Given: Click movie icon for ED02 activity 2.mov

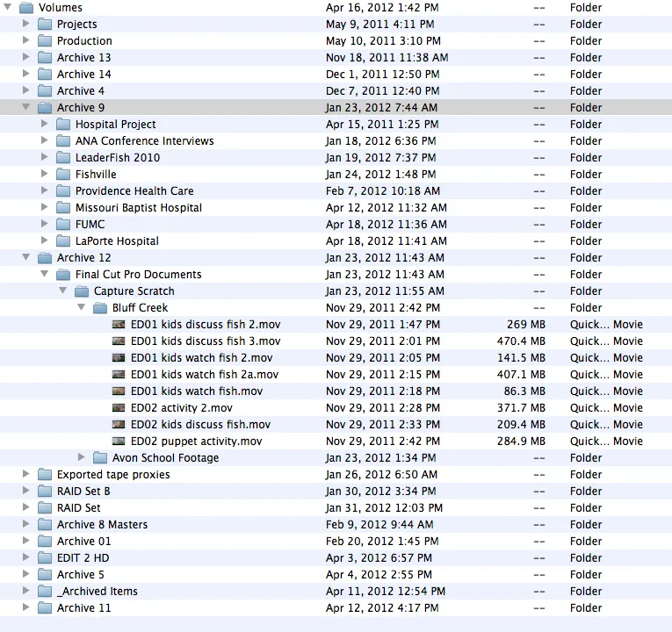Looking at the screenshot, I should click(x=119, y=408).
